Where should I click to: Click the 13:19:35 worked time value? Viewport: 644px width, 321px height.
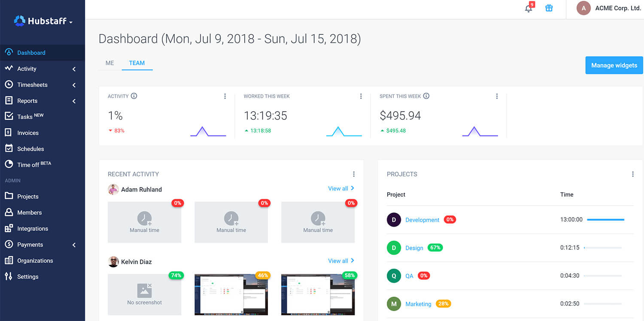[265, 115]
